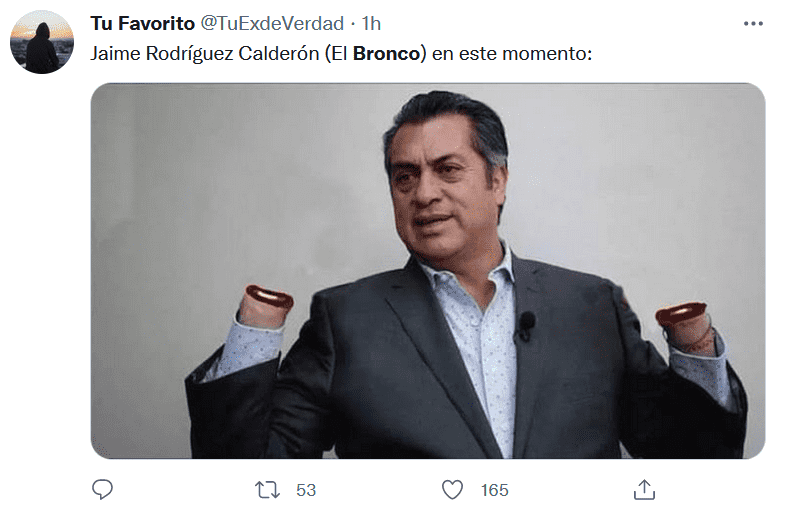View the 53 retweets count

point(306,490)
